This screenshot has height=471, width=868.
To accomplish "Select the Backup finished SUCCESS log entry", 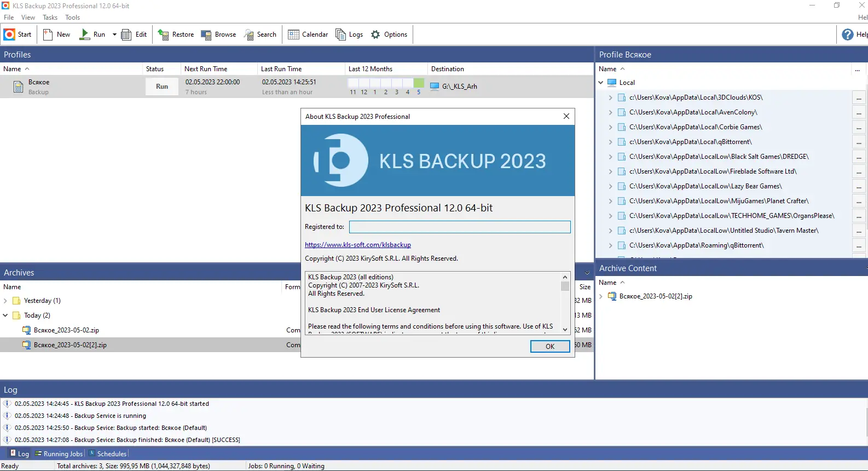I will point(128,440).
